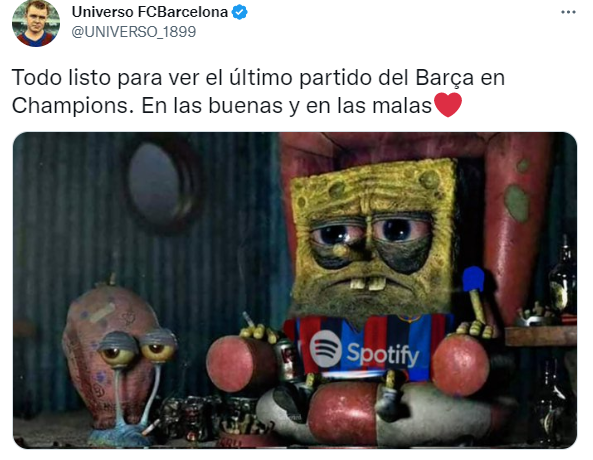Viewport: 593px width, 460px height.
Task: Click the tweet text starting with Todo listo
Action: click(258, 92)
